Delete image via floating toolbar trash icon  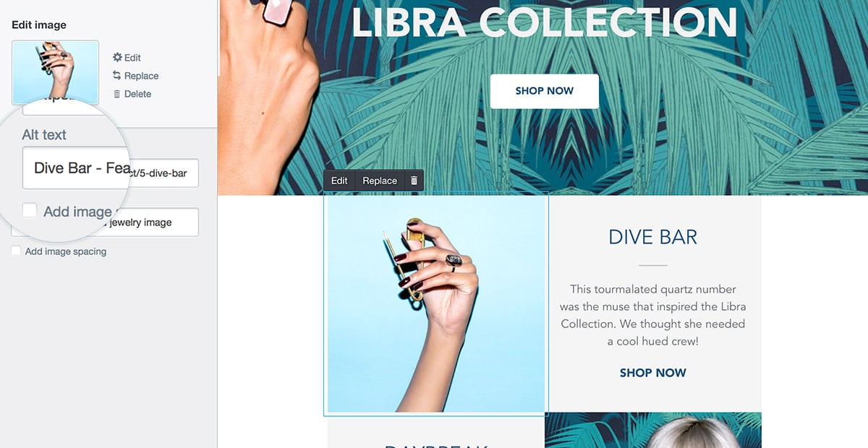[x=414, y=181]
